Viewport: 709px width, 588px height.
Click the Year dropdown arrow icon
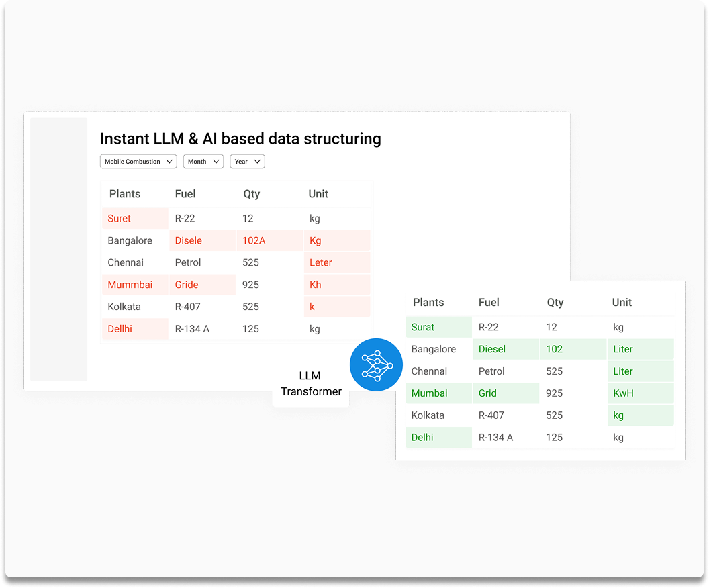click(256, 161)
